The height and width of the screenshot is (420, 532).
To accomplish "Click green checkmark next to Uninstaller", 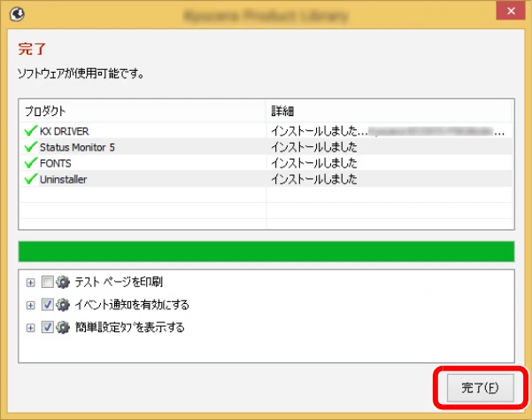I will 31,179.
